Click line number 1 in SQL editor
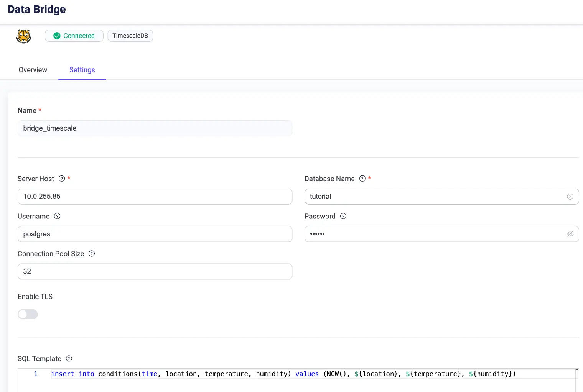Image resolution: width=583 pixels, height=392 pixels. click(x=36, y=374)
